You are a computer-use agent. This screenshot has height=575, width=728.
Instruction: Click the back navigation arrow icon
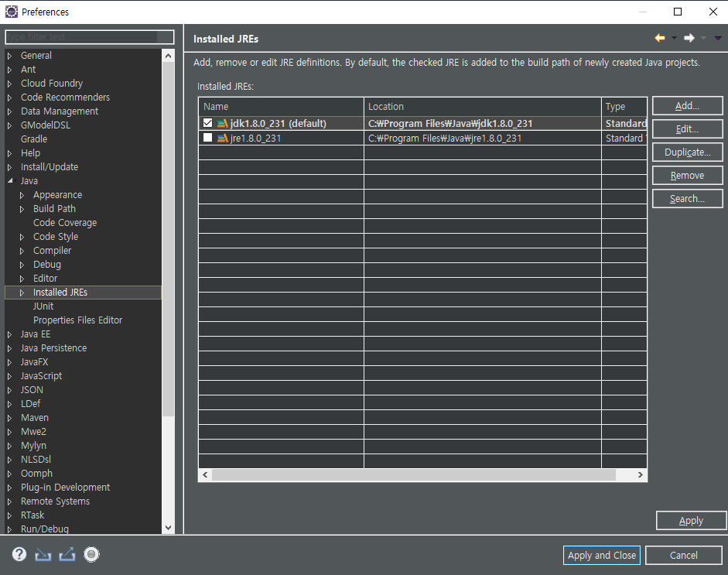tap(659, 38)
